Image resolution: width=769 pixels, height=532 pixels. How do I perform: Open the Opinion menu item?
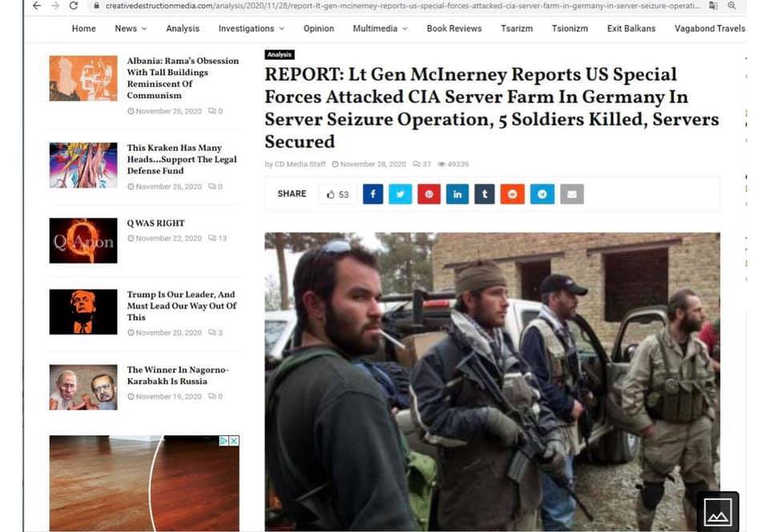point(319,28)
